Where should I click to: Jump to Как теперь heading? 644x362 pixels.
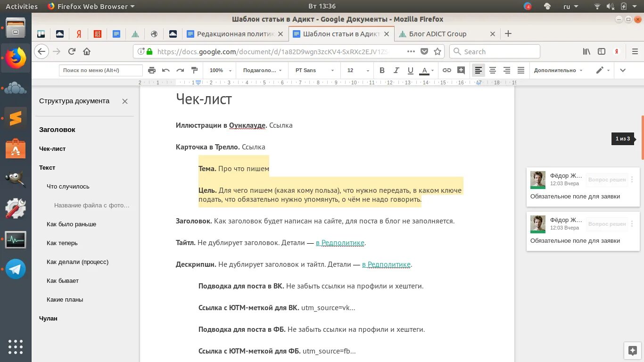[x=62, y=243]
